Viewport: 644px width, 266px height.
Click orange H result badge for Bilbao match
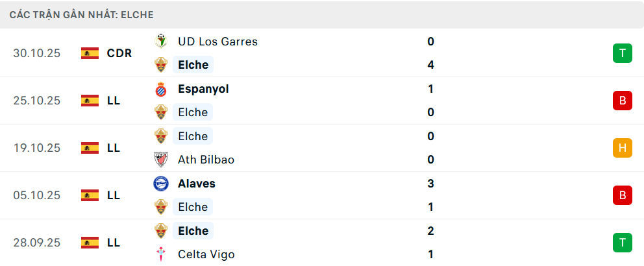pyautogui.click(x=622, y=148)
